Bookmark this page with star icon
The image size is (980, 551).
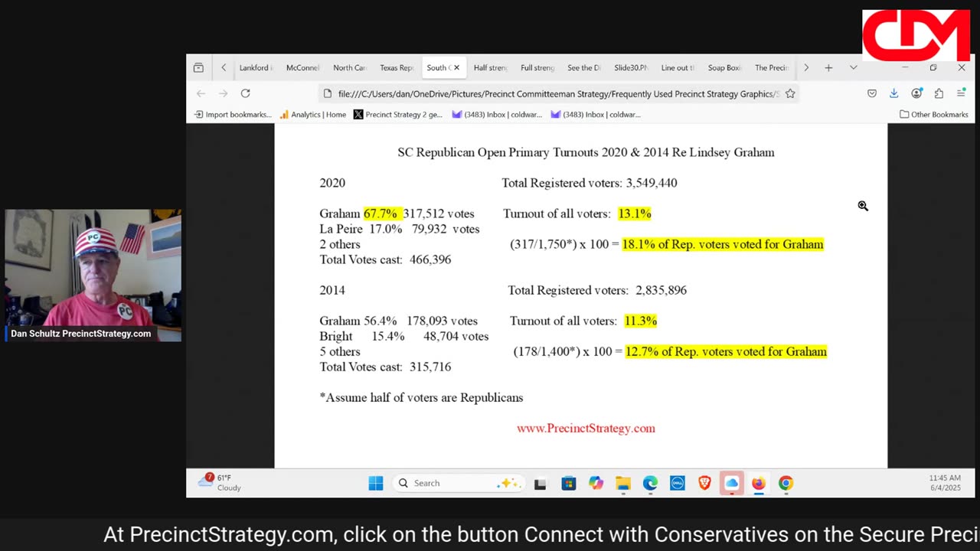coord(790,93)
